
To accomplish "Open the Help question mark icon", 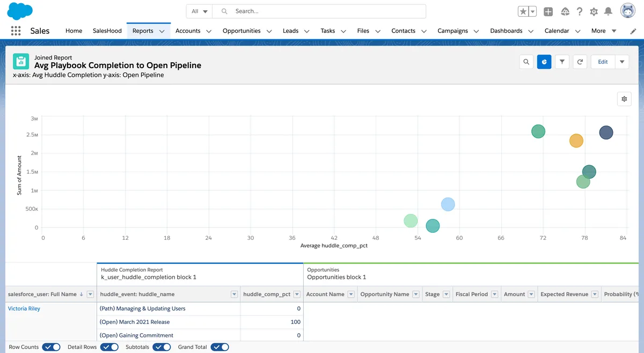I will [x=580, y=11].
